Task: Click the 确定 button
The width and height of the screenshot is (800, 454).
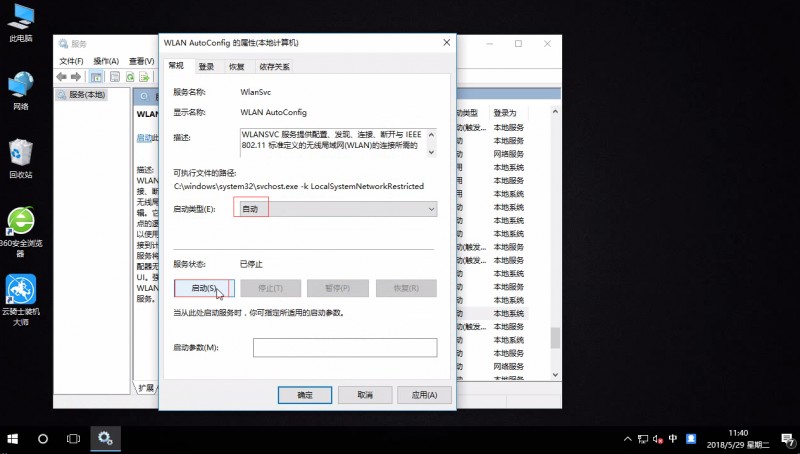Action: tap(305, 395)
